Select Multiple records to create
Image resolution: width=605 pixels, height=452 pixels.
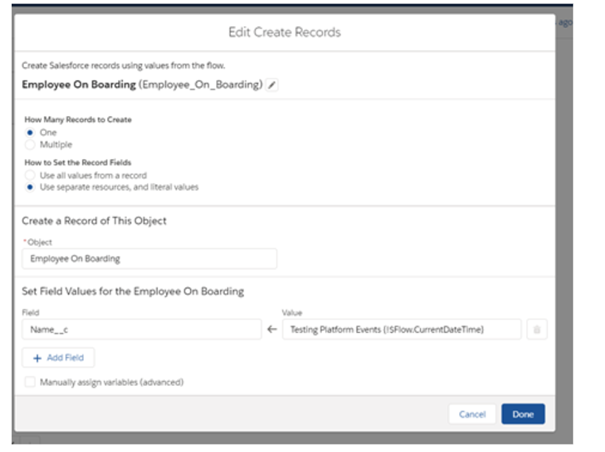pyautogui.click(x=30, y=144)
